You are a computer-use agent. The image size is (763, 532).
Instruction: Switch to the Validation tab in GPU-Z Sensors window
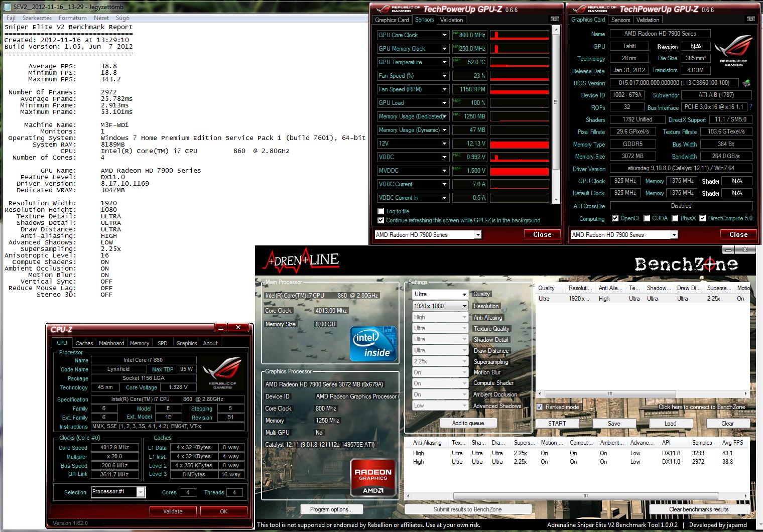tap(451, 20)
